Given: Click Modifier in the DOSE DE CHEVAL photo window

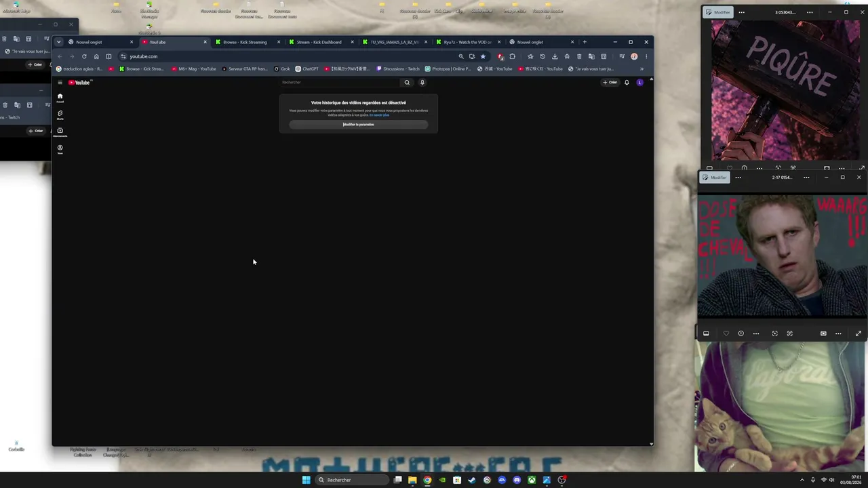Looking at the screenshot, I should pos(714,178).
